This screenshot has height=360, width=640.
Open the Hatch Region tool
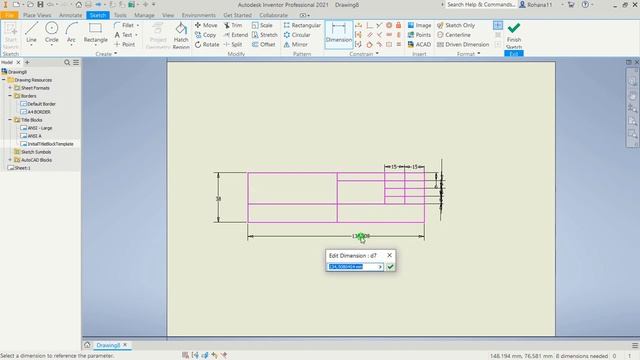click(181, 36)
